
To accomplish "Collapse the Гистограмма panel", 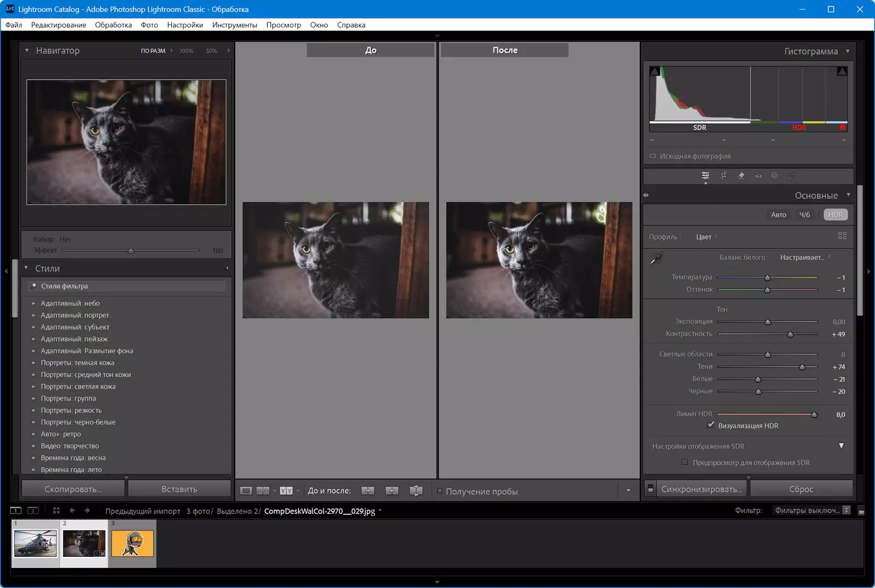I will pos(847,51).
